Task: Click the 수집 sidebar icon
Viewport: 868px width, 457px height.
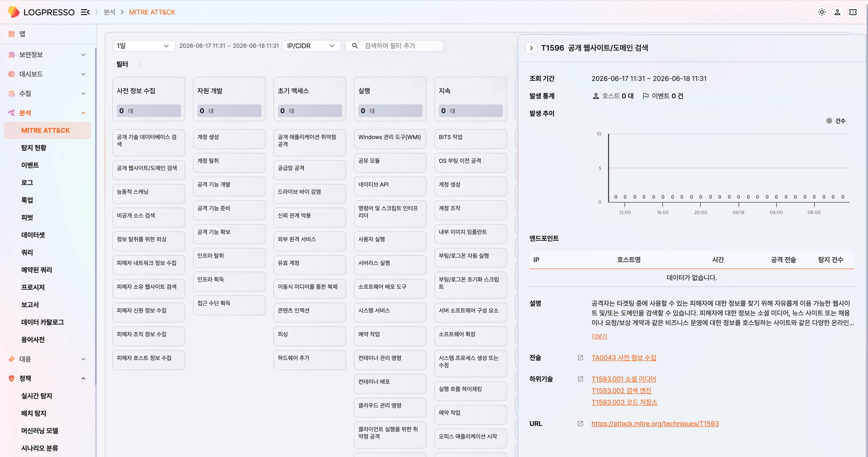Action: point(11,94)
